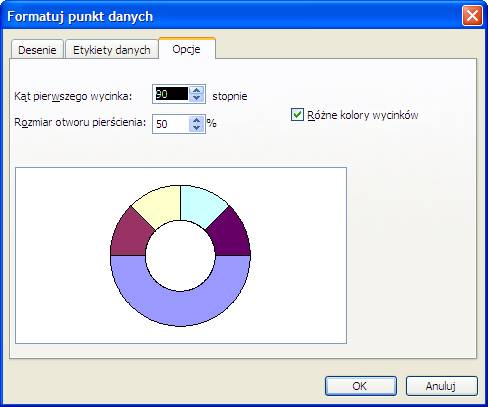The width and height of the screenshot is (488, 407).
Task: Click the light blue slice in preview
Action: click(200, 204)
